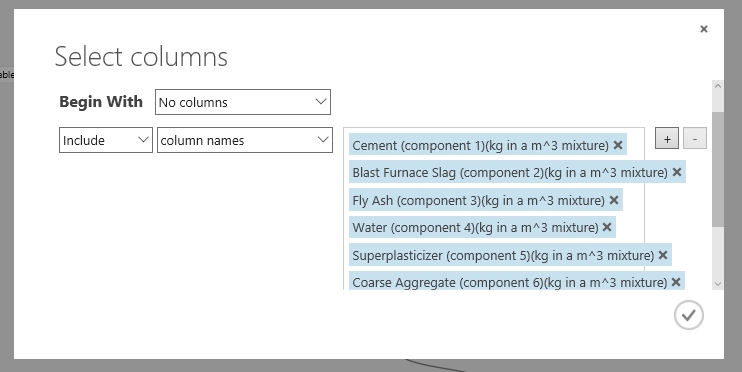Open the column names dropdown
This screenshot has height=372, width=742.
tap(245, 140)
